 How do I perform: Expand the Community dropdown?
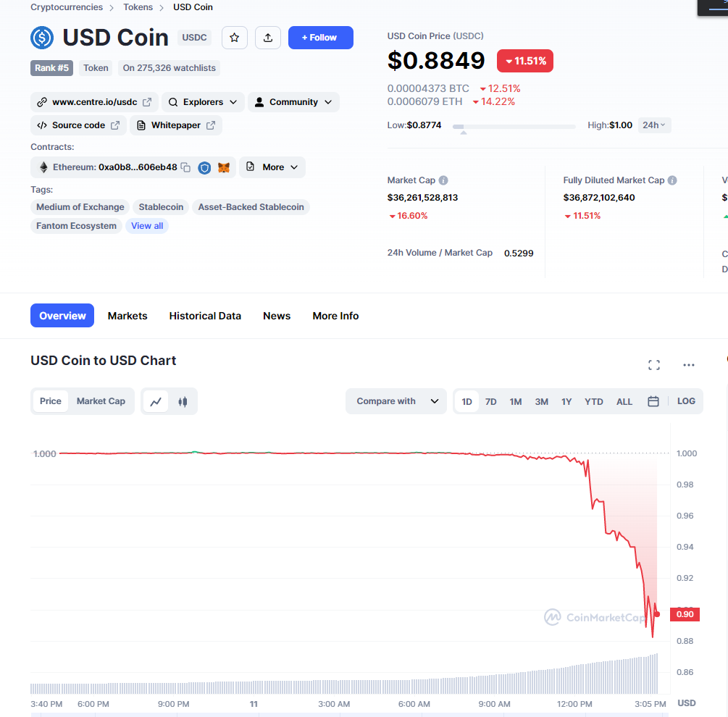point(293,102)
